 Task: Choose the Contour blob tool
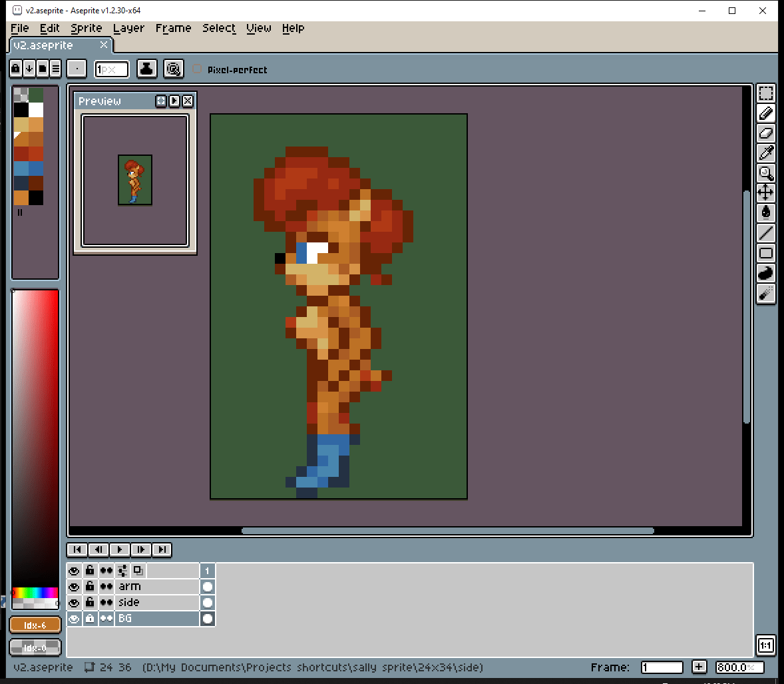tap(766, 273)
